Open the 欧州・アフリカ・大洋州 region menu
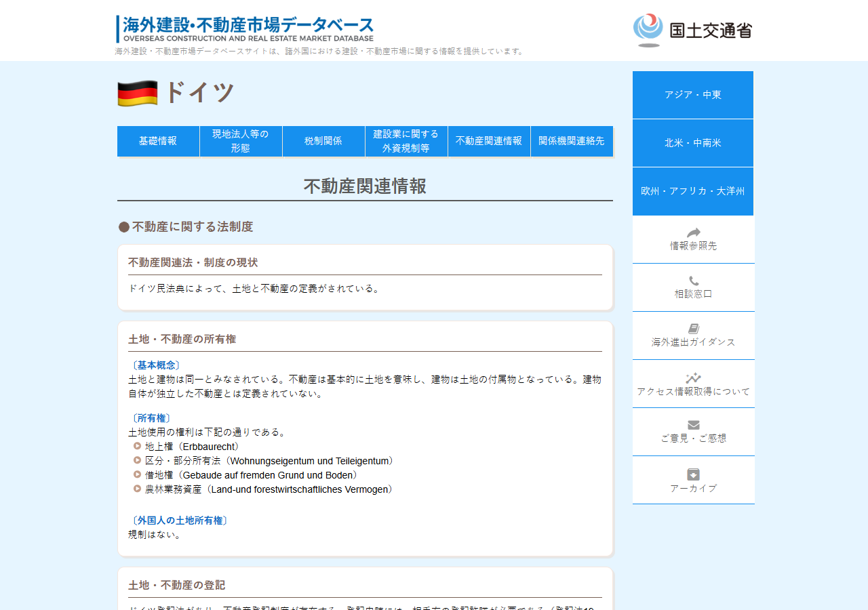868x610 pixels. click(693, 191)
